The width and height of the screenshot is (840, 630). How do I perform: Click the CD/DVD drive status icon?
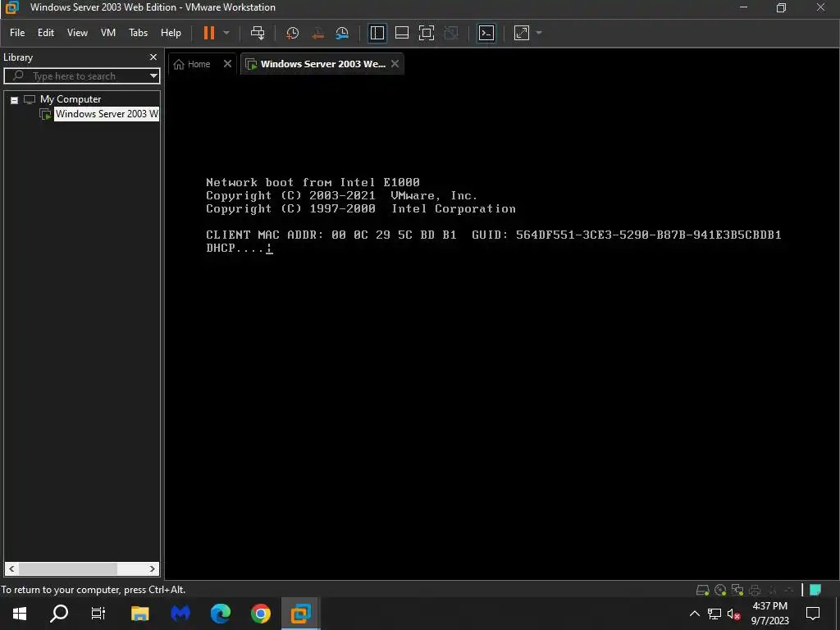point(720,591)
